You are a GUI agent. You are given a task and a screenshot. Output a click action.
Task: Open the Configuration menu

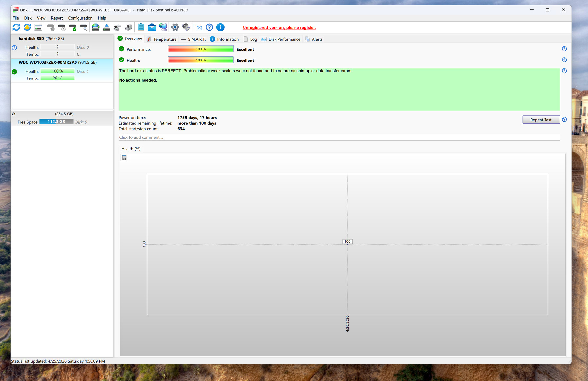click(x=80, y=18)
